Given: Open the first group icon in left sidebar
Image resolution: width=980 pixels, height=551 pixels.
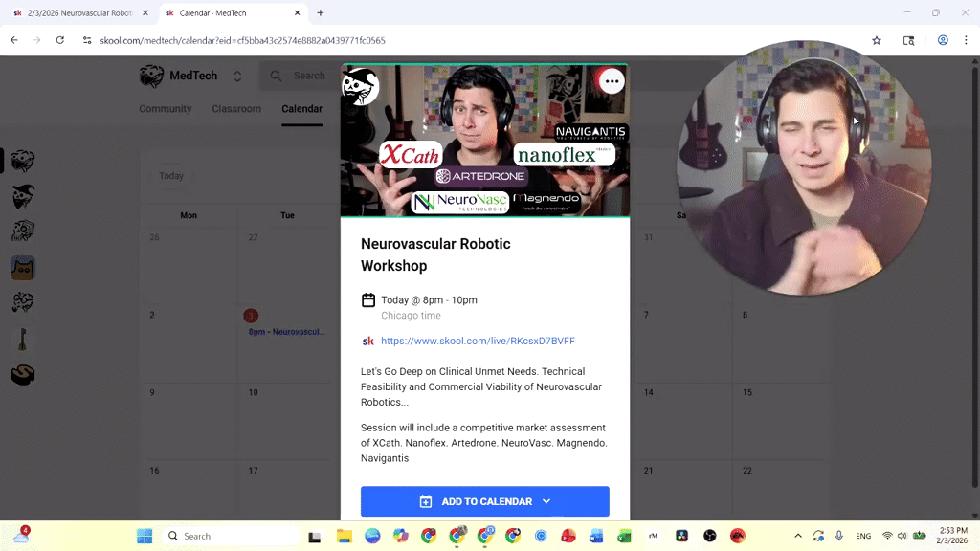Looking at the screenshot, I should coord(23,161).
